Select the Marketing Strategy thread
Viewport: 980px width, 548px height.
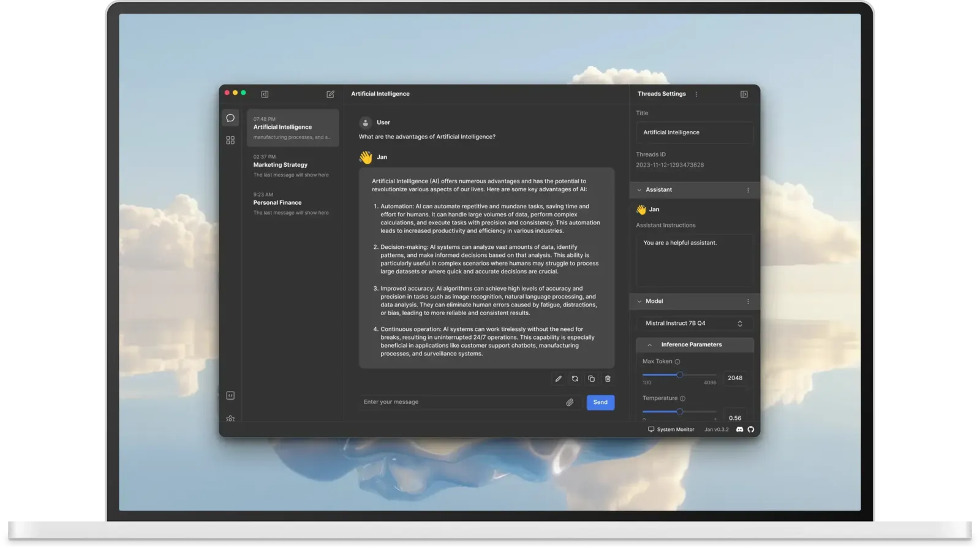293,166
